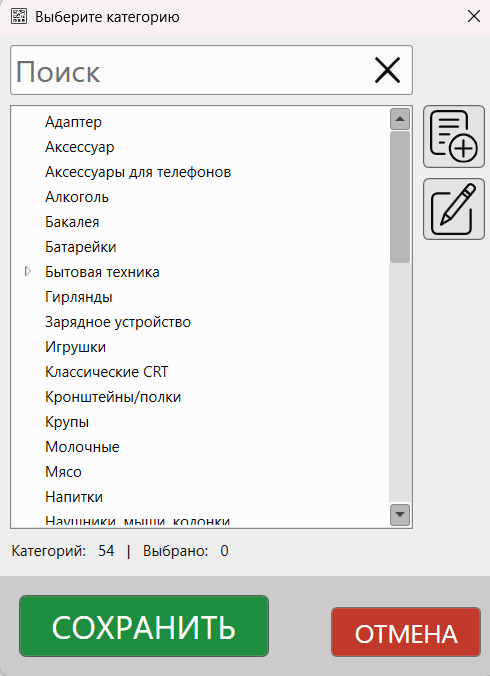The image size is (490, 676).
Task: Pick the Зарядное устройство category
Action: coord(118,322)
